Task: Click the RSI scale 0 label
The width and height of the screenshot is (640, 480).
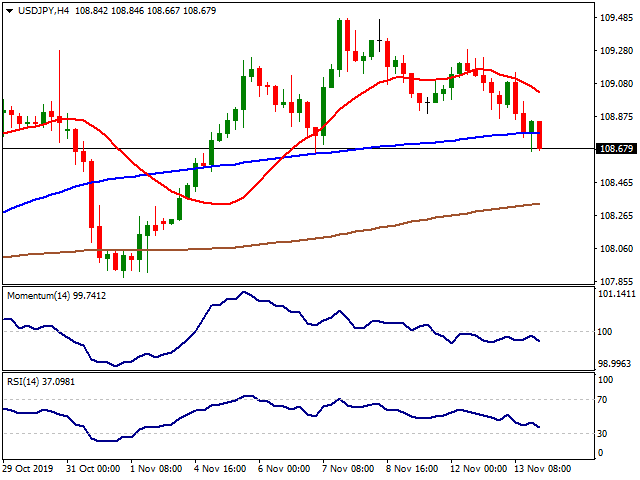Action: [x=600, y=453]
